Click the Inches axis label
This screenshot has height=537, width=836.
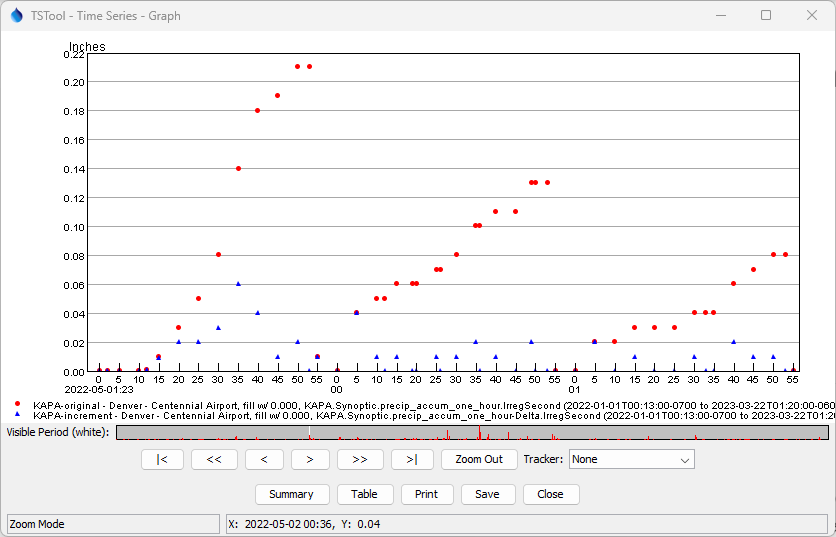point(87,47)
